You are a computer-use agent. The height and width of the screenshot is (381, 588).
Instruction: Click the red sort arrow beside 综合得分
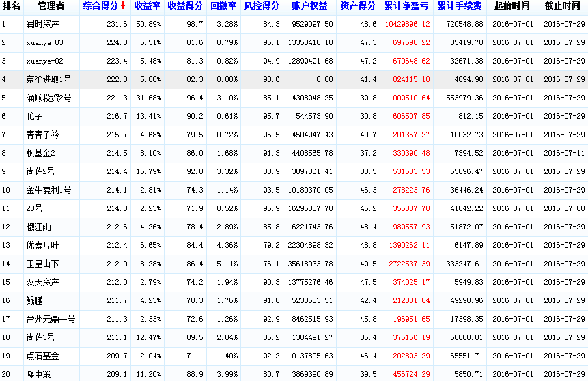coord(123,6)
